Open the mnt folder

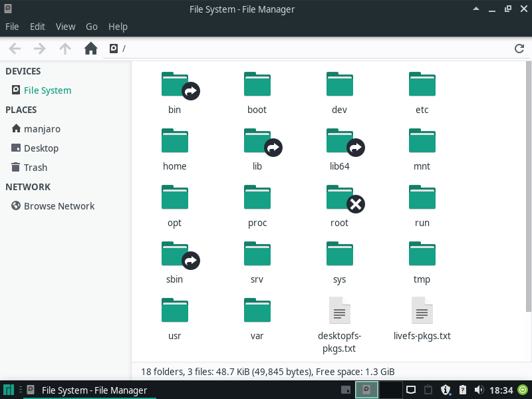point(422,140)
